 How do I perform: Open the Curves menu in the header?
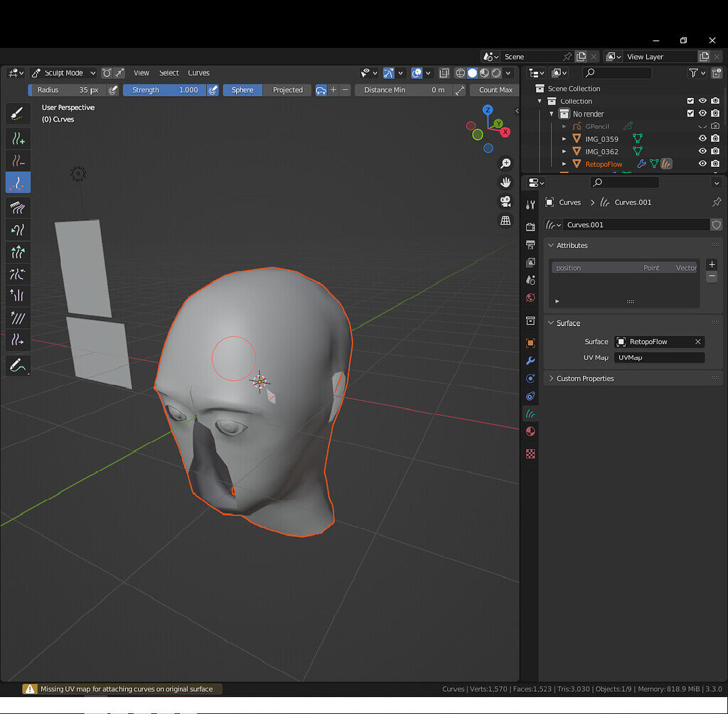pyautogui.click(x=198, y=72)
